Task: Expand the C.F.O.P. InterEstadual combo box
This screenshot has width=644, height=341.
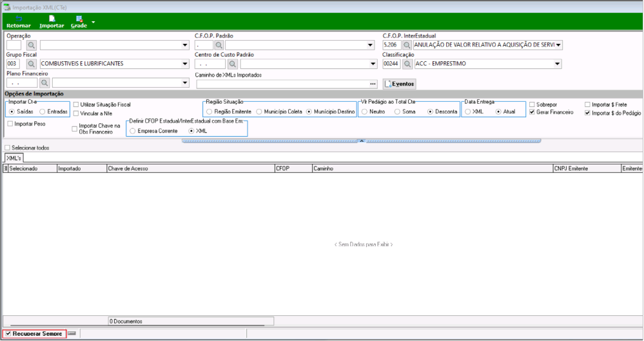Action: pyautogui.click(x=558, y=45)
